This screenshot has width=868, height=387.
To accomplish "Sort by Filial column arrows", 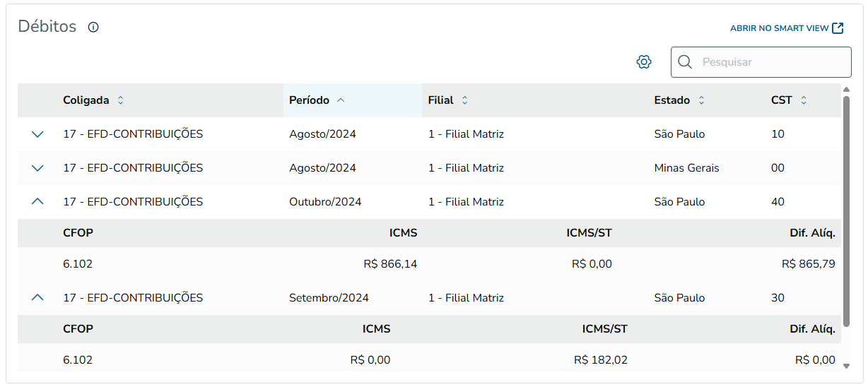I will pyautogui.click(x=464, y=100).
